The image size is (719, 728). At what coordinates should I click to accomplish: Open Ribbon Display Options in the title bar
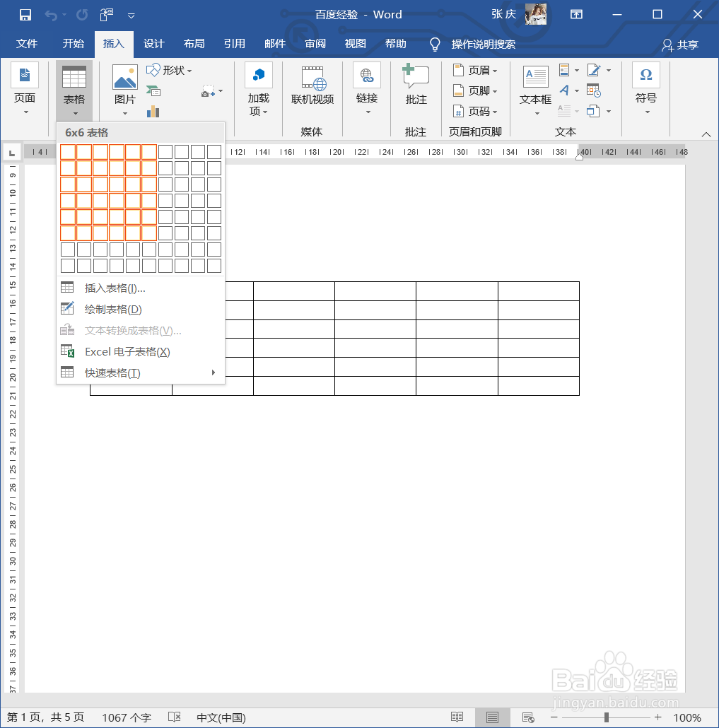click(576, 15)
